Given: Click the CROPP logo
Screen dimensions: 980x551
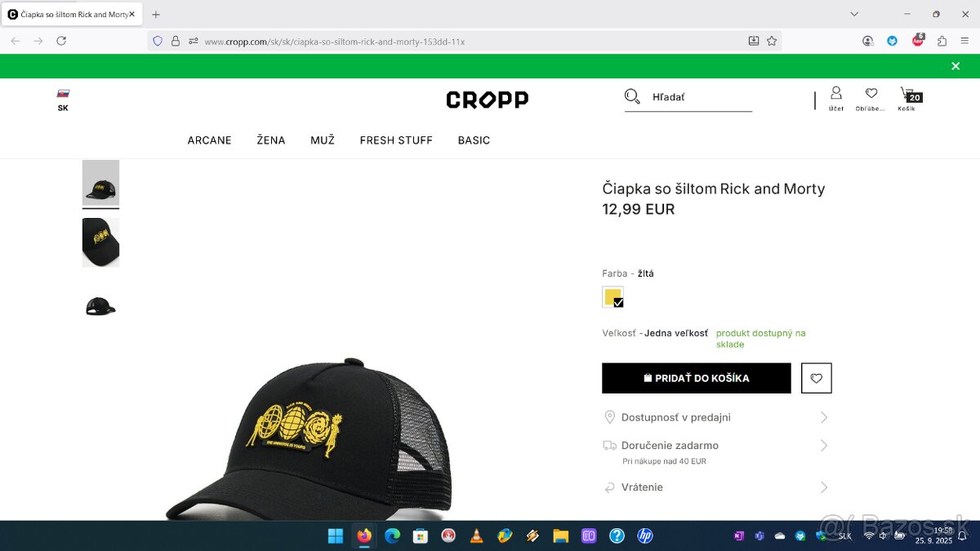Looking at the screenshot, I should click(x=488, y=100).
